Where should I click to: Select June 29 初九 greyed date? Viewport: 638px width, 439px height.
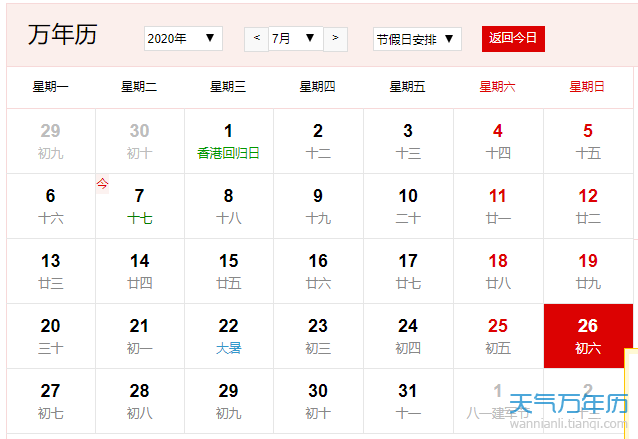pos(51,141)
